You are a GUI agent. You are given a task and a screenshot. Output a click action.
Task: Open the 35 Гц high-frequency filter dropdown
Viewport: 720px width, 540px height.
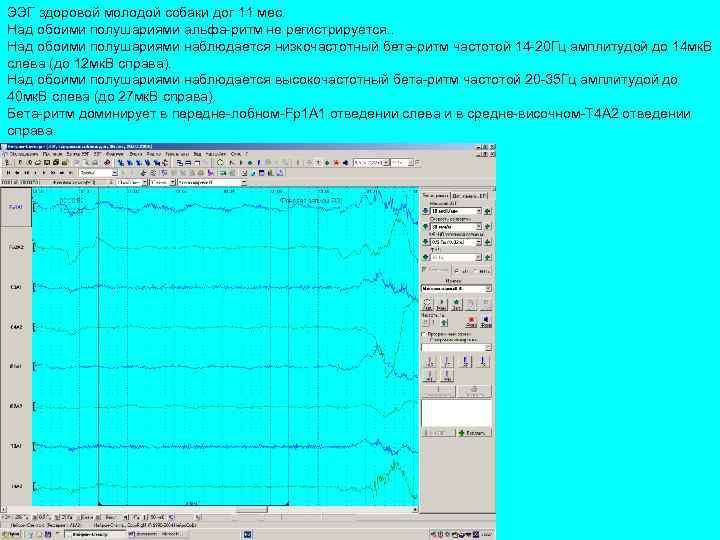pos(479,258)
